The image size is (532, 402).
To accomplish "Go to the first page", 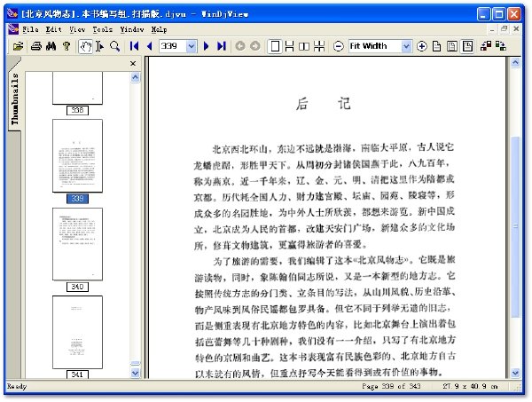I will pyautogui.click(x=135, y=46).
